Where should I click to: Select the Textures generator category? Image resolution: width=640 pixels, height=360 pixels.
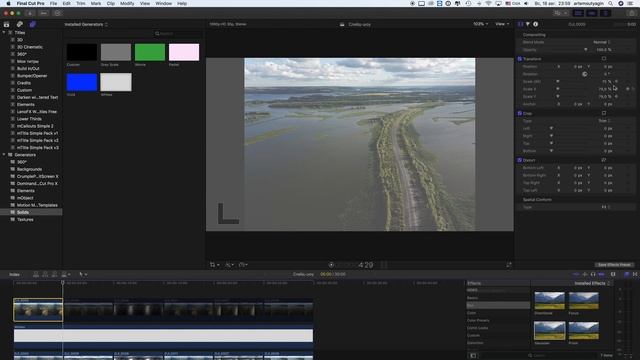click(x=25, y=220)
